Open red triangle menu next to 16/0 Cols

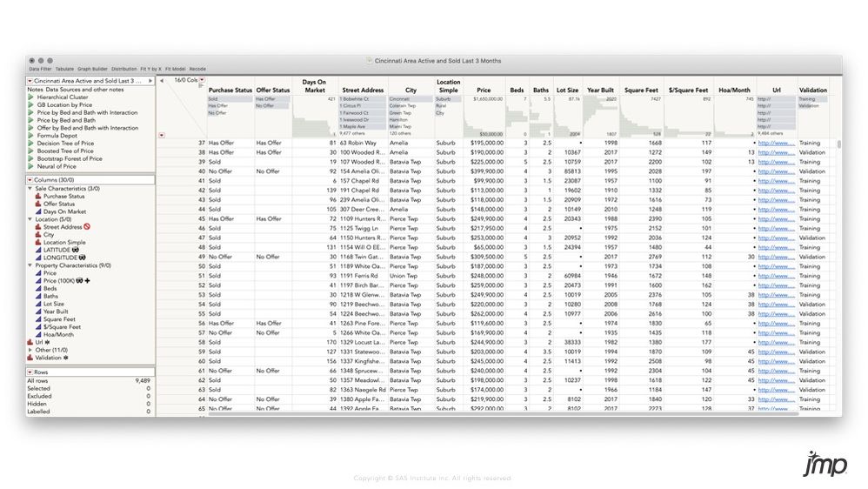[x=202, y=80]
